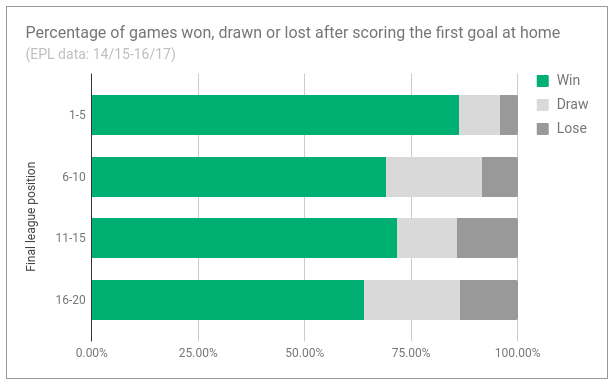Select the Lose legend label
This screenshot has height=386, width=613.
pyautogui.click(x=572, y=128)
